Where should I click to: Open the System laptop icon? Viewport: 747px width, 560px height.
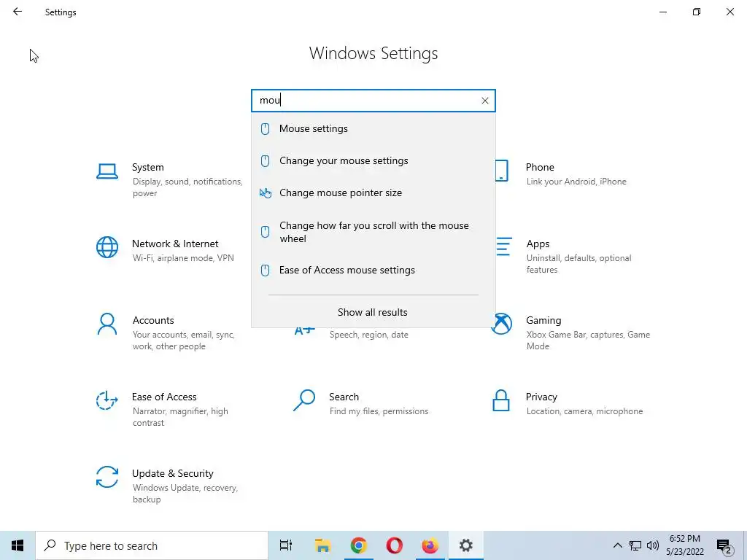pyautogui.click(x=107, y=171)
